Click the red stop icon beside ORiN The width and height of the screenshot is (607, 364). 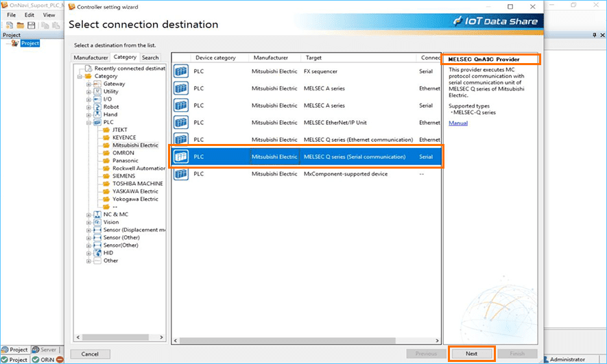tap(60, 360)
